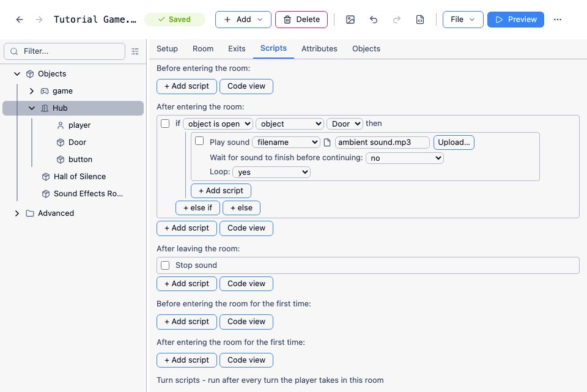Screen dimensions: 587x392
Task: Click the Advanced folder icon
Action: coord(30,213)
